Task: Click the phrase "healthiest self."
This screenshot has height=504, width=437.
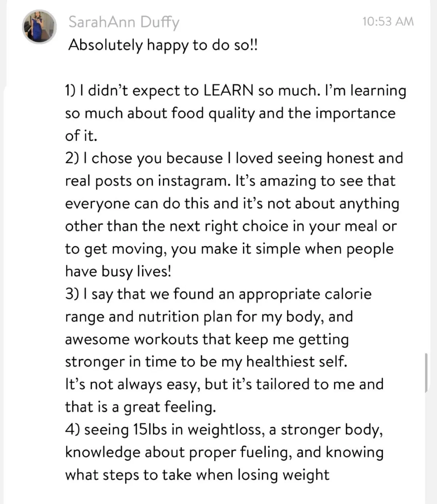Action: click(296, 362)
